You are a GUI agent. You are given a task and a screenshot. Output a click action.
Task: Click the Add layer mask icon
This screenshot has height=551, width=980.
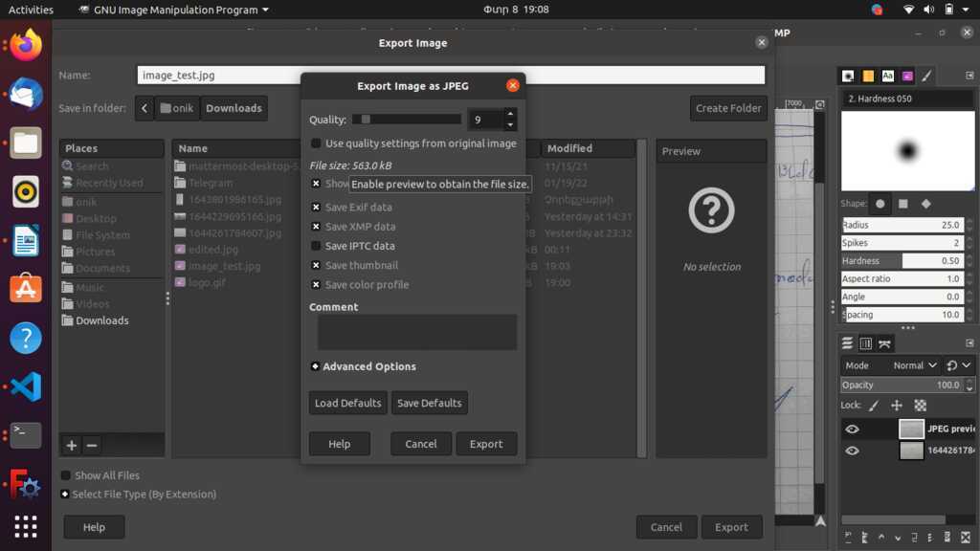[x=947, y=537]
